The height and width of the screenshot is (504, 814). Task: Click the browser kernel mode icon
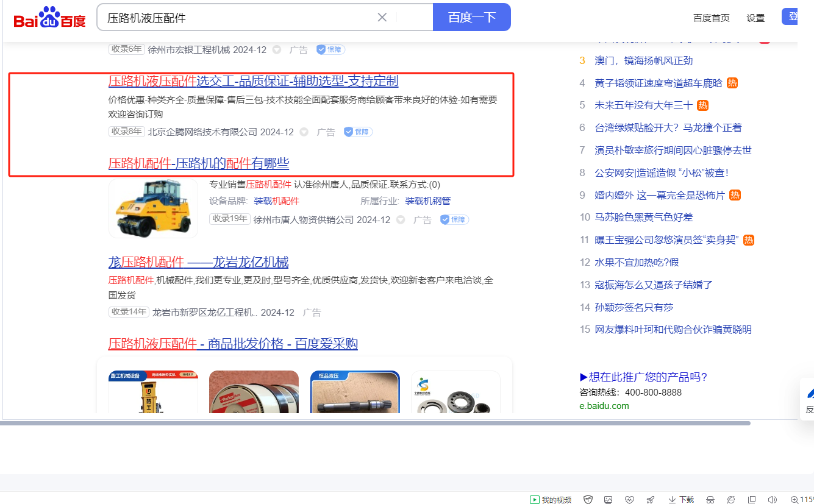click(731, 500)
